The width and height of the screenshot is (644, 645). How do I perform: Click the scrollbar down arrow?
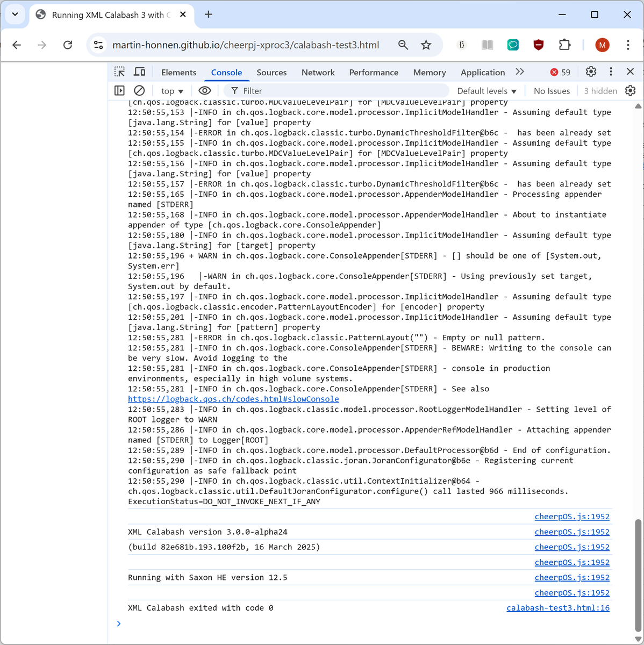[638, 639]
